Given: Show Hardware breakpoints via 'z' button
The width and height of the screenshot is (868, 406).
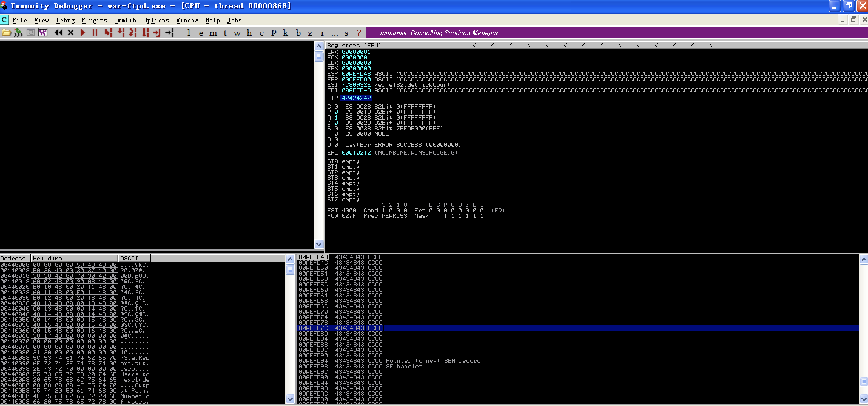Looking at the screenshot, I should [310, 33].
